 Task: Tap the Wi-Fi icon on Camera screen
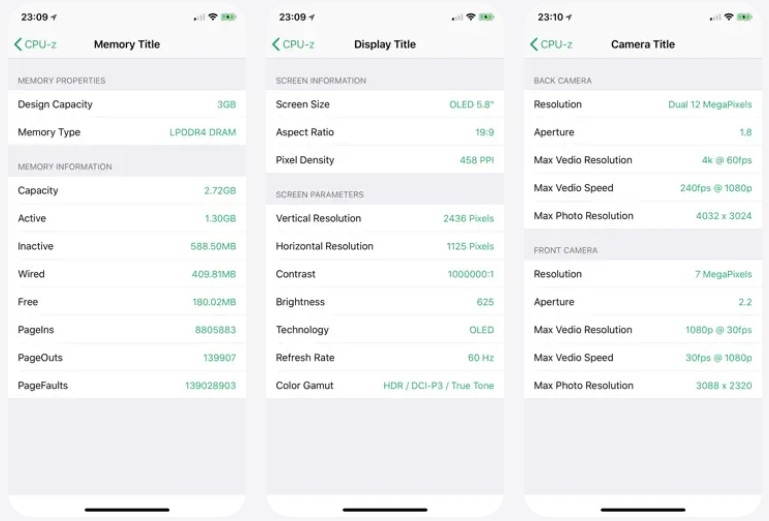[x=728, y=17]
